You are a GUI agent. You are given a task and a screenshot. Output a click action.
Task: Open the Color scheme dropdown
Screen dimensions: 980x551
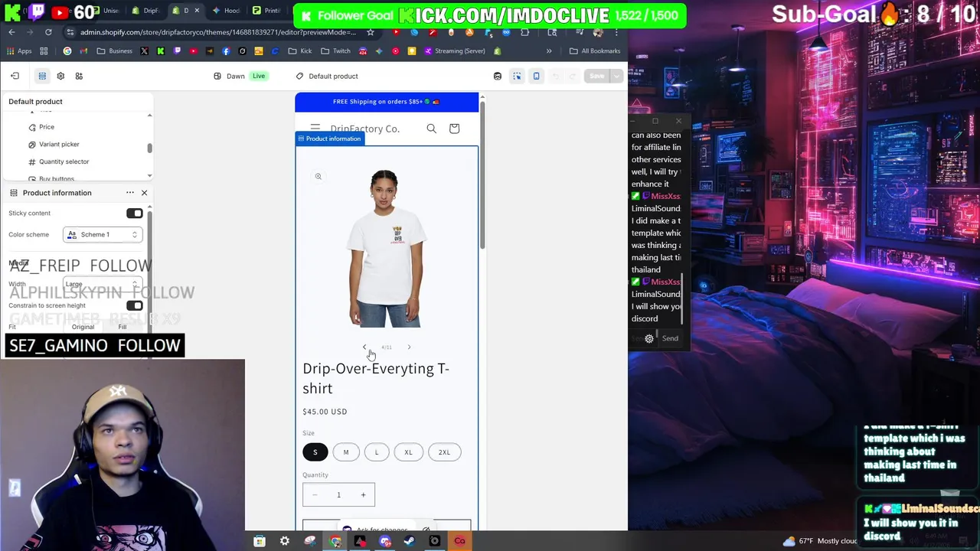coord(103,235)
